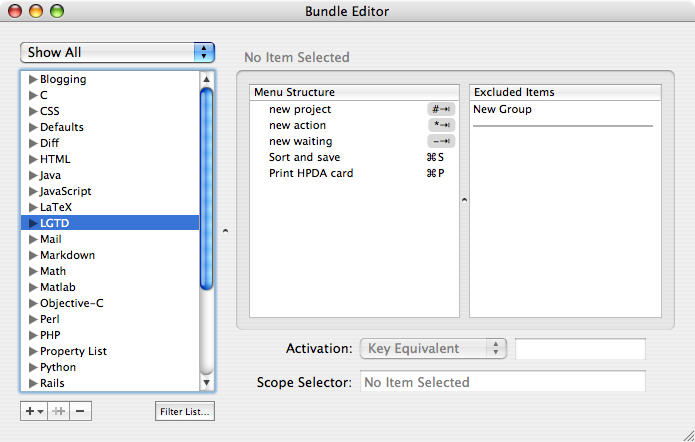Click the tab trigger icon for new action
The image size is (695, 442).
(441, 125)
